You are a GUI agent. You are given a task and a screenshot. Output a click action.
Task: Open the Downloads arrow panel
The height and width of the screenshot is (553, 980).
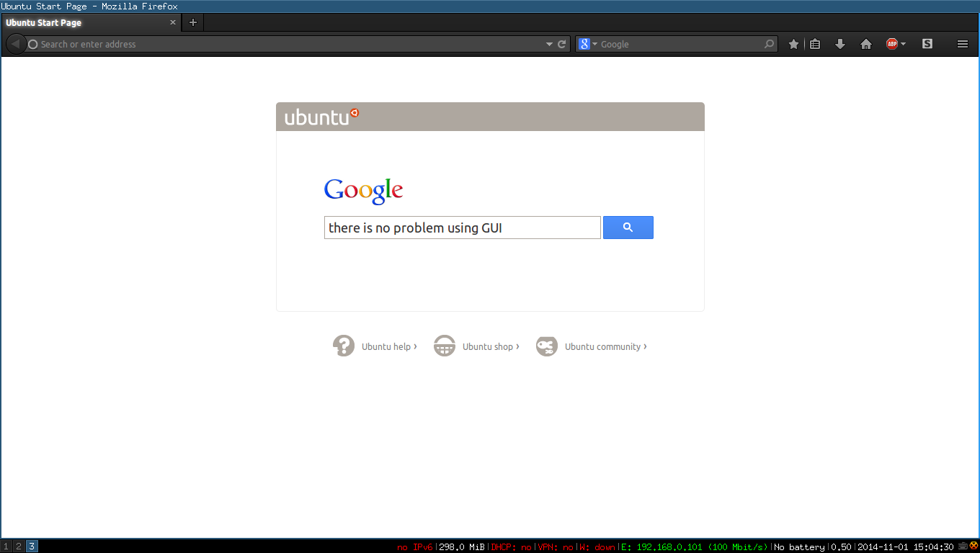pos(839,44)
